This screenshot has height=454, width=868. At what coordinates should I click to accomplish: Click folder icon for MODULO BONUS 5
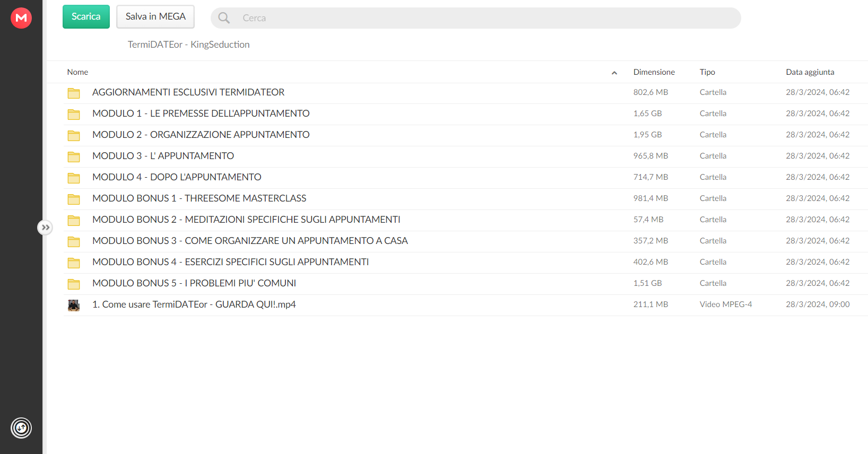74,284
